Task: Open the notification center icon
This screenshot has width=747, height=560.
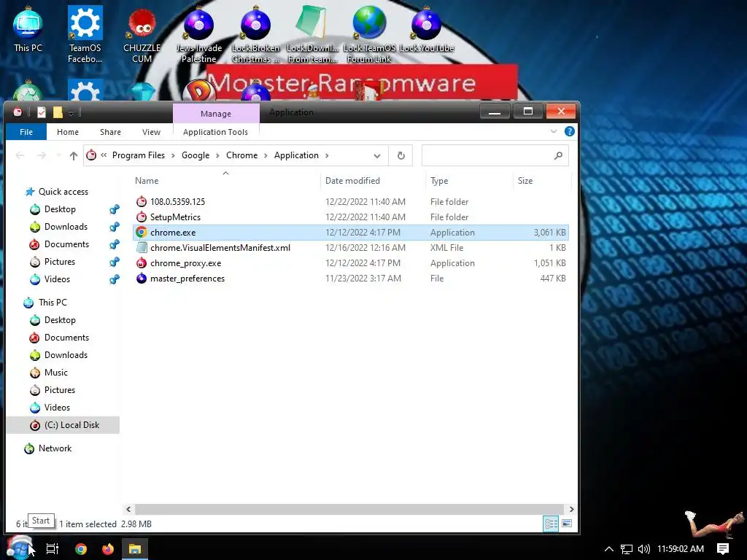Action: pyautogui.click(x=723, y=549)
